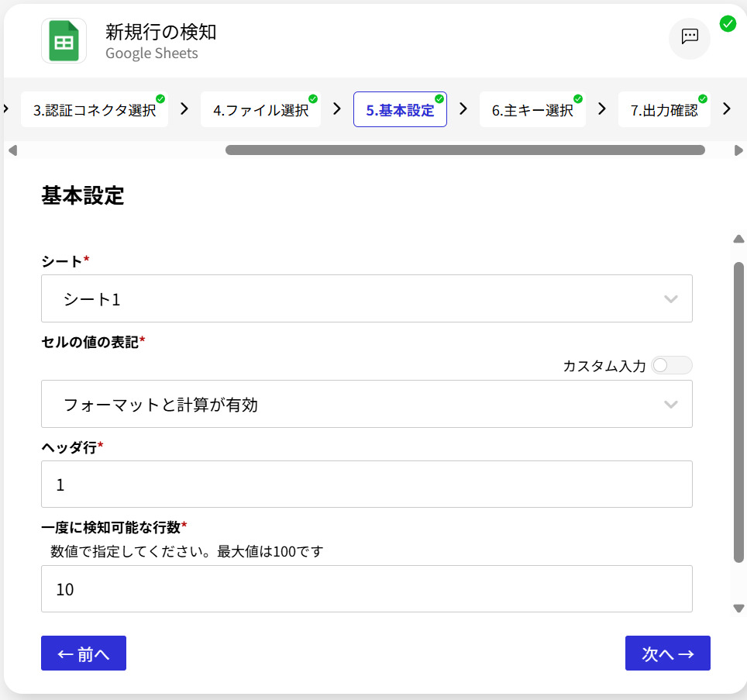
Task: Click the chevron arrow after 5.基本設定 step
Action: pos(463,109)
